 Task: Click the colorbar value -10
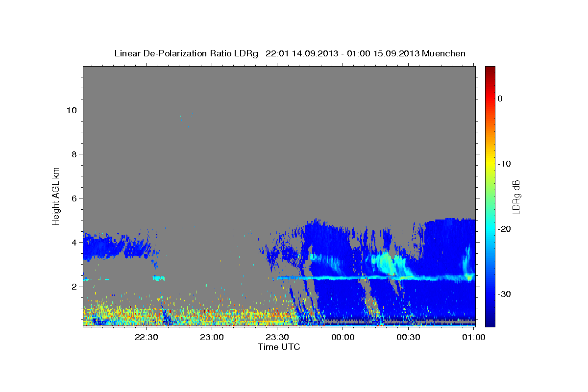pyautogui.click(x=504, y=164)
